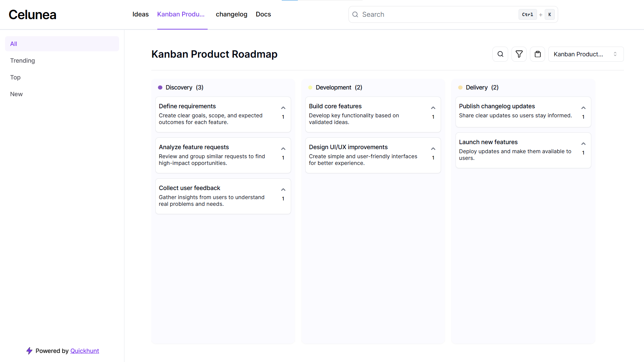Viewport: 644px width, 362px height.
Task: Upvote Publish changelog updates card
Action: (583, 108)
